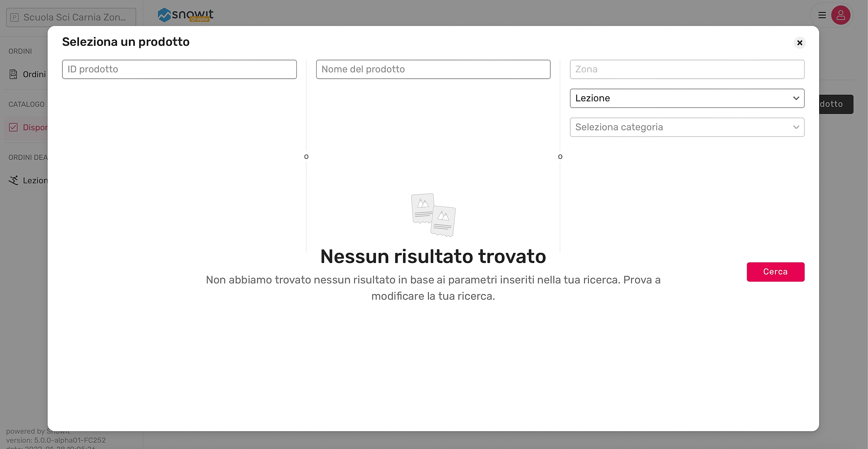
Task: Click the ID prodotto input field
Action: (179, 69)
